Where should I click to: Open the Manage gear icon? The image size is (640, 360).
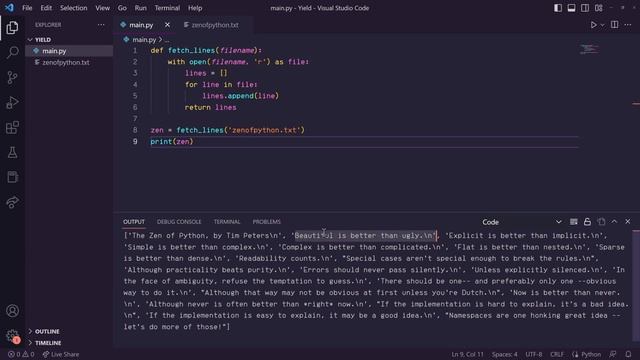pos(12,336)
